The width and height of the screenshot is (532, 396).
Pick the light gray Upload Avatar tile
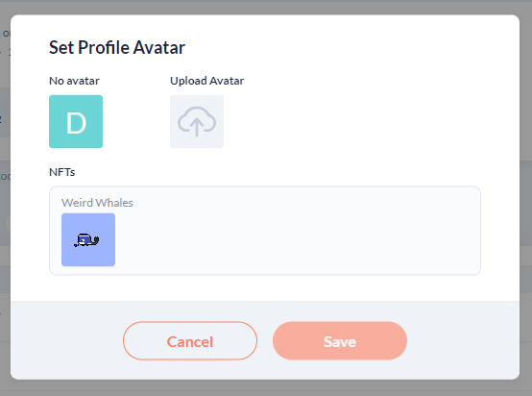pos(197,121)
